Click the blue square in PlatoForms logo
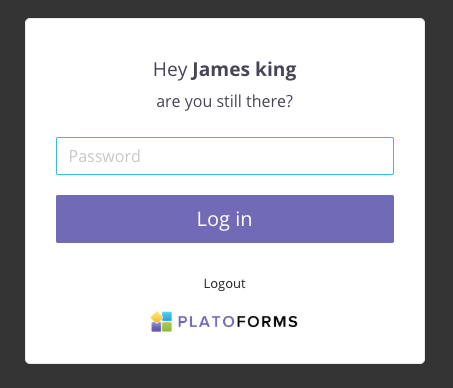 pyautogui.click(x=167, y=316)
